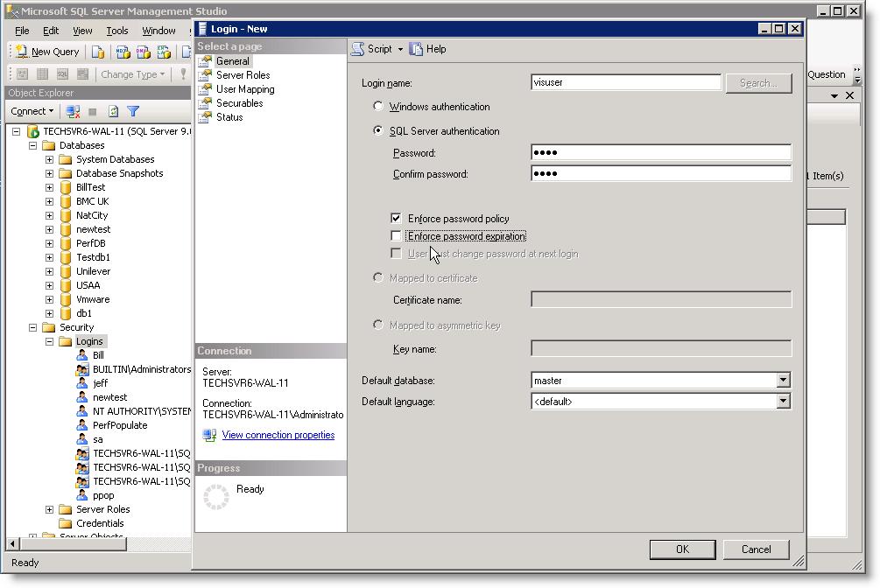This screenshot has height=588, width=880.
Task: Open View connection properties link
Action: tap(278, 435)
